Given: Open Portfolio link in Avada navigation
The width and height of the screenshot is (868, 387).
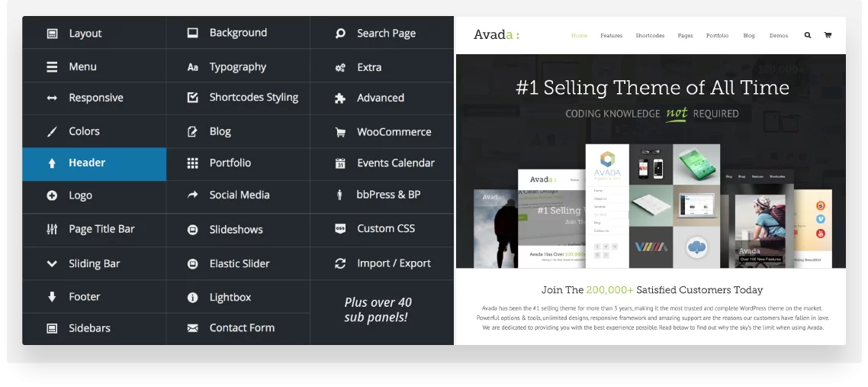Looking at the screenshot, I should 718,35.
